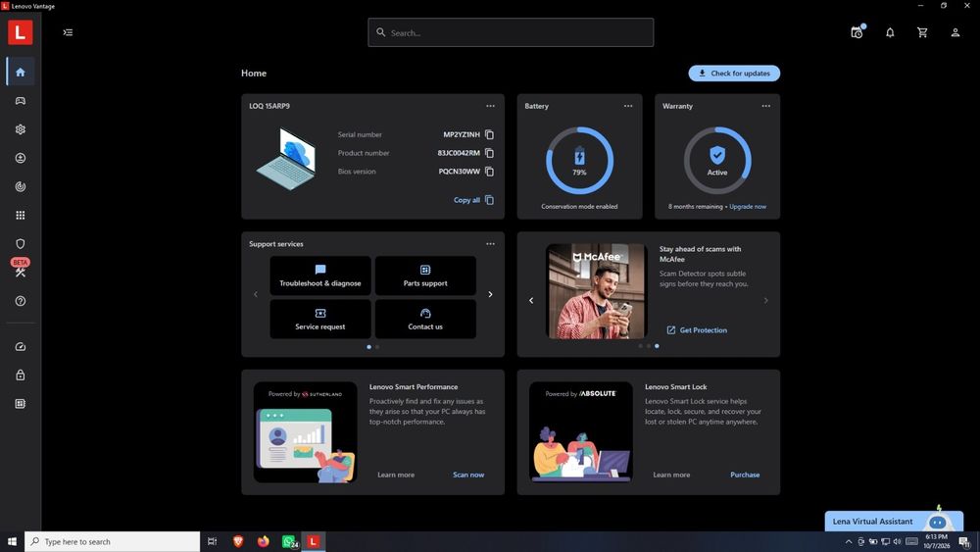Select second Support services page dot

tap(377, 347)
